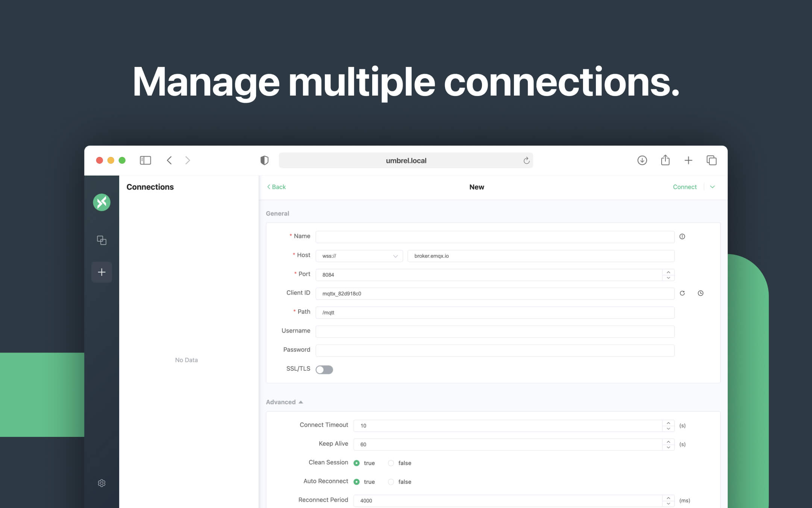Select the new window icon in sidebar
Screen dimensions: 812x508
tap(101, 240)
